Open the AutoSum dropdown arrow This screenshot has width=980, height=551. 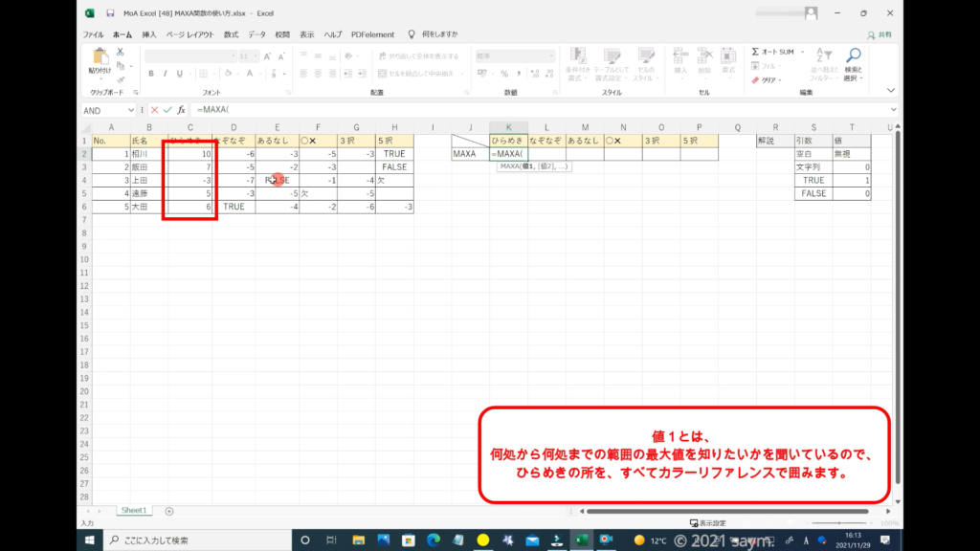[800, 52]
